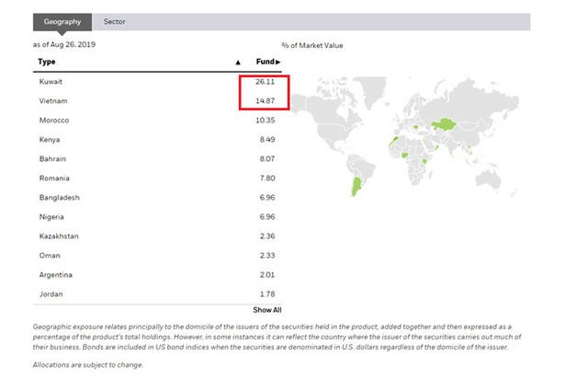The width and height of the screenshot is (588, 379).
Task: Click Morocco in the Type list
Action: click(x=54, y=121)
